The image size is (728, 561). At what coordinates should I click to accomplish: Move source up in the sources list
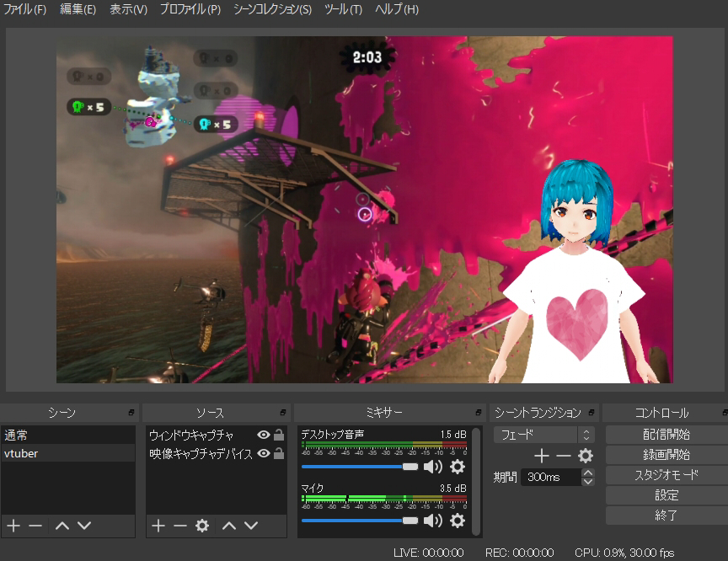click(229, 526)
